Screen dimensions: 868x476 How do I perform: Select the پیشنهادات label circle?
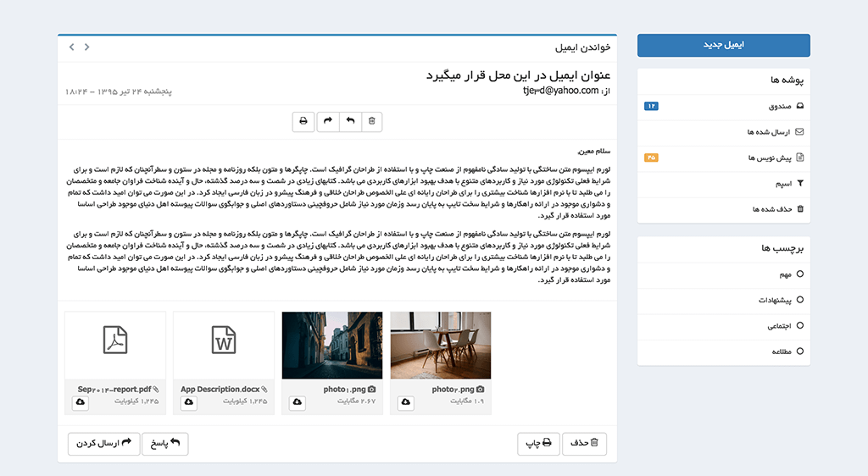(x=800, y=300)
